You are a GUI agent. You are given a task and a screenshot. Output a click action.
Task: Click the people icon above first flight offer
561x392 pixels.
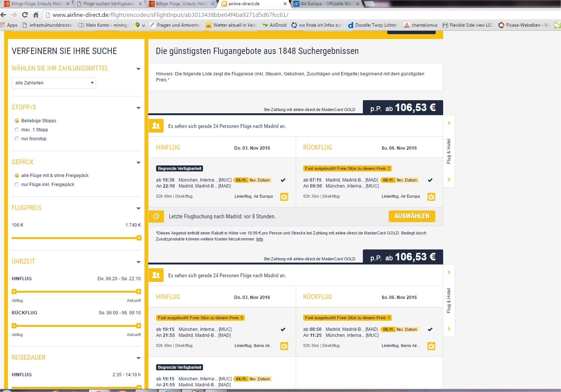(x=156, y=126)
